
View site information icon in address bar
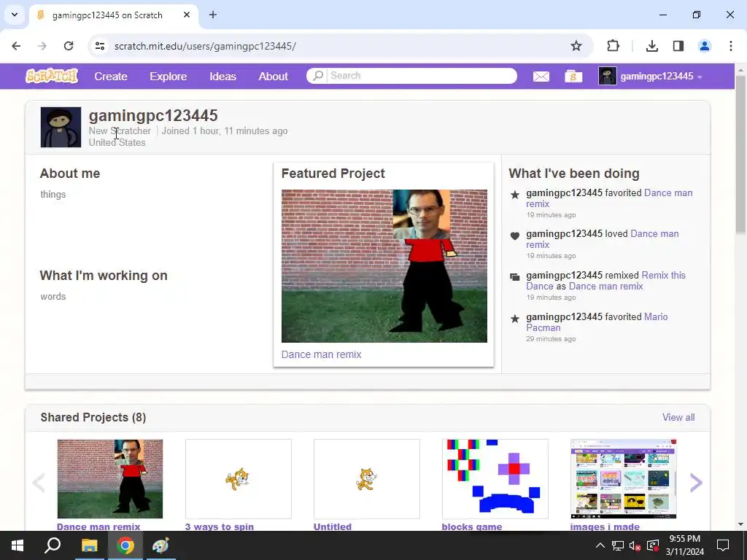click(99, 46)
